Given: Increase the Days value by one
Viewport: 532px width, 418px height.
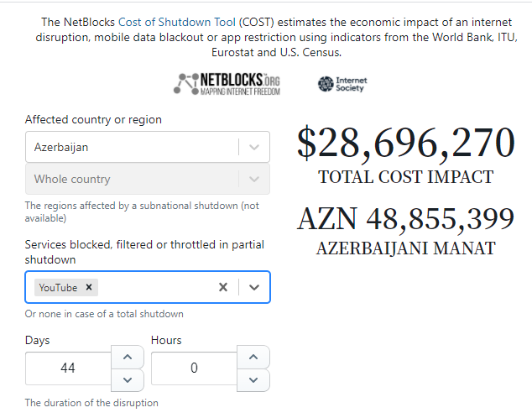Looking at the screenshot, I should (x=128, y=357).
